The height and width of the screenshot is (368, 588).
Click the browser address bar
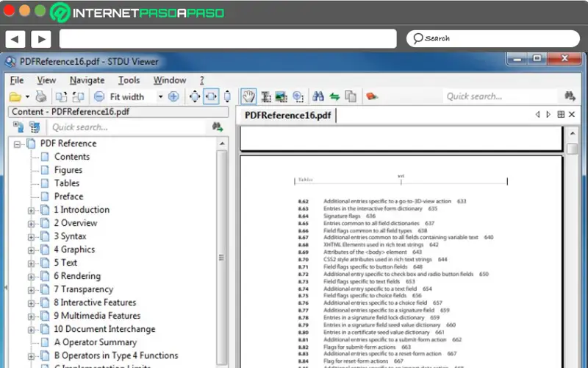click(x=228, y=39)
